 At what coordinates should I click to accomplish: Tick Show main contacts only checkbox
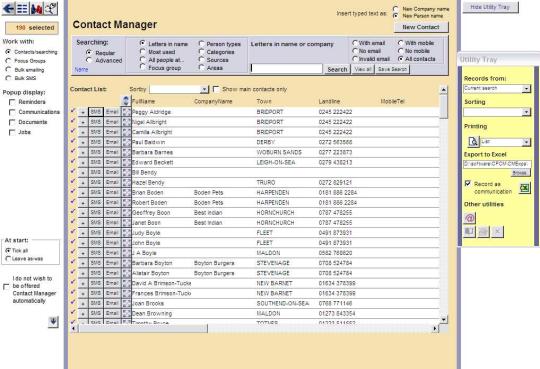point(216,89)
